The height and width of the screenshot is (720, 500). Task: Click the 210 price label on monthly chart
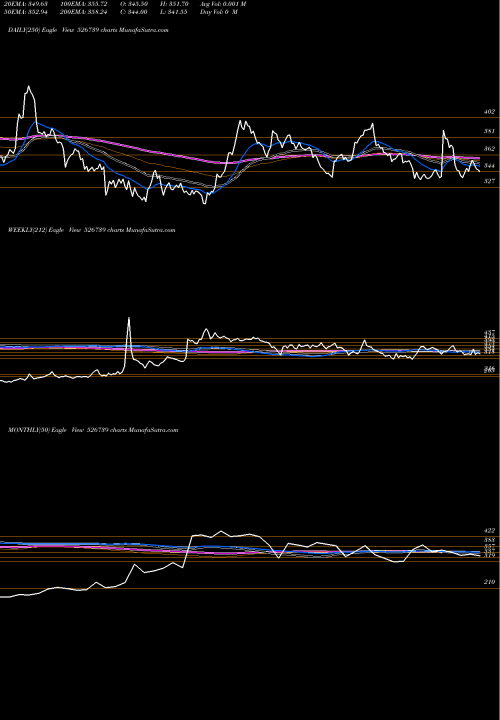pos(489,582)
